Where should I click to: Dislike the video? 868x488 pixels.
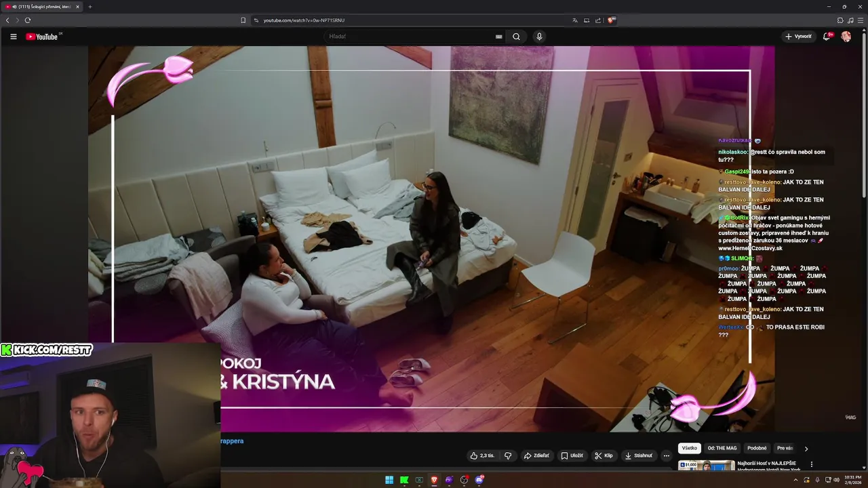508,455
